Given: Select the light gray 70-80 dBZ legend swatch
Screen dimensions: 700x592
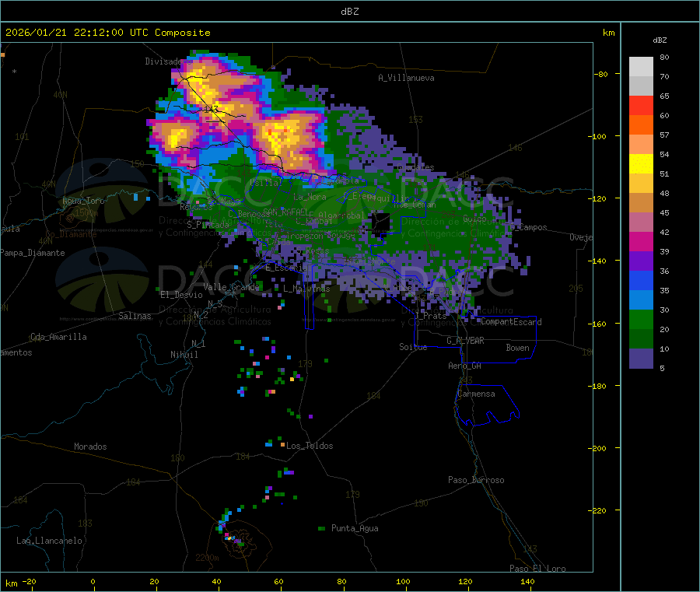Looking at the screenshot, I should click(x=641, y=67).
